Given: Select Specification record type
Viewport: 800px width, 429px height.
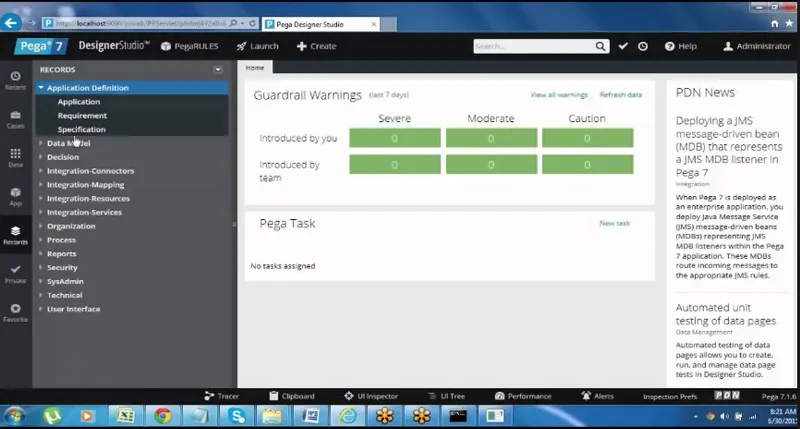Looking at the screenshot, I should (82, 129).
